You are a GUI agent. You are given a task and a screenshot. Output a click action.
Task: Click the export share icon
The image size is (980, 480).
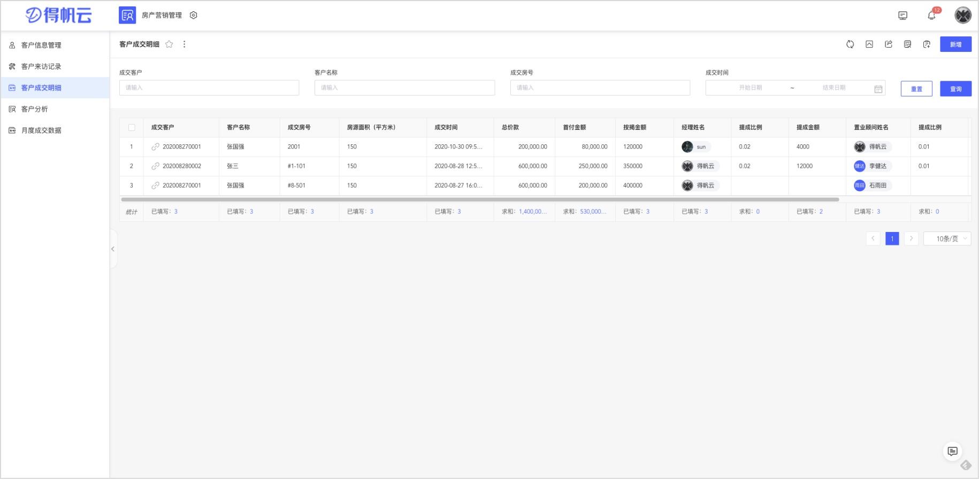[x=889, y=44]
